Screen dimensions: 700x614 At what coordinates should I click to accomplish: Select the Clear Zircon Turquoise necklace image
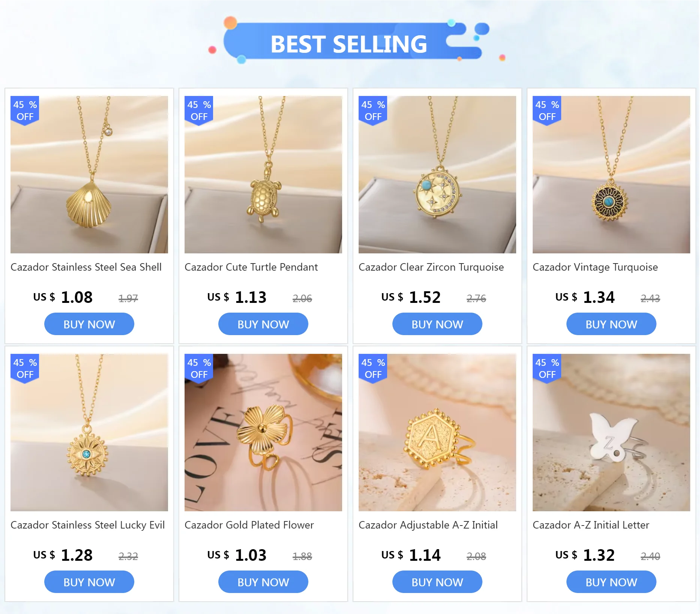[437, 175]
